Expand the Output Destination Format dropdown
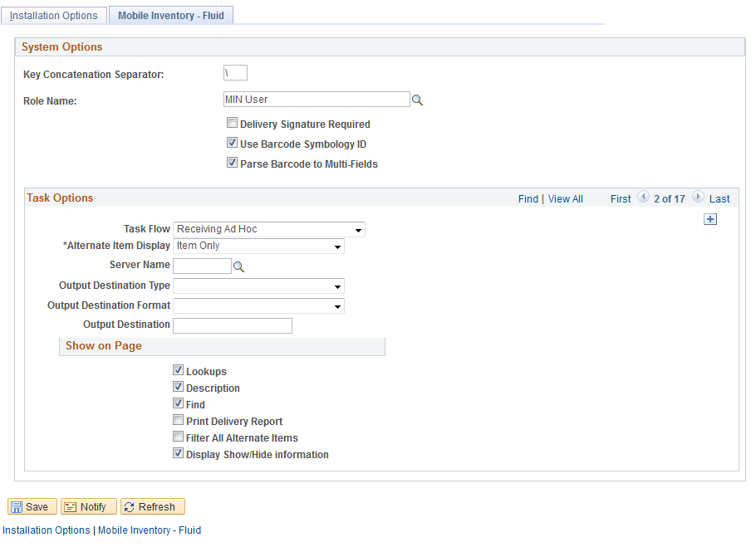This screenshot has height=547, width=756. tap(337, 305)
